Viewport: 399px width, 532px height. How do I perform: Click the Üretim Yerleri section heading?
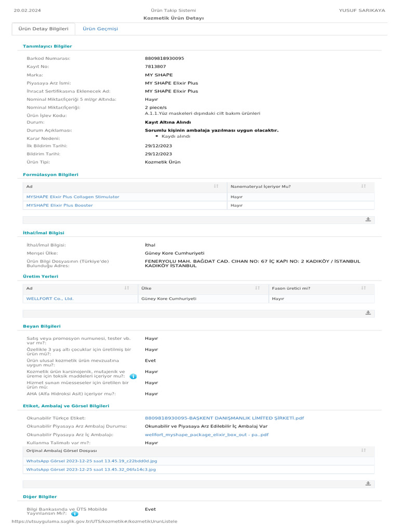pos(41,276)
